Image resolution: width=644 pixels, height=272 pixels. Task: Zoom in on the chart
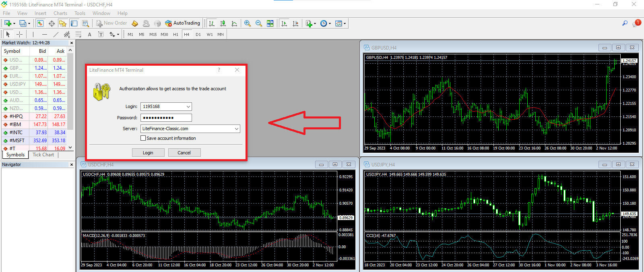pos(247,23)
